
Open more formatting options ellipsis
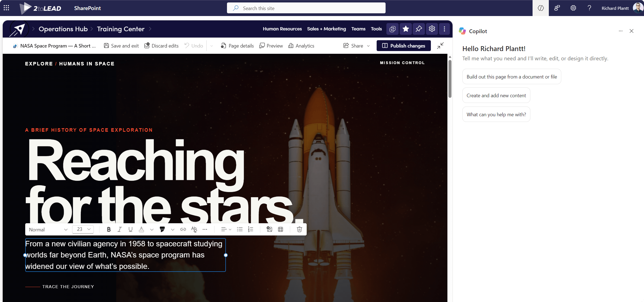tap(205, 229)
